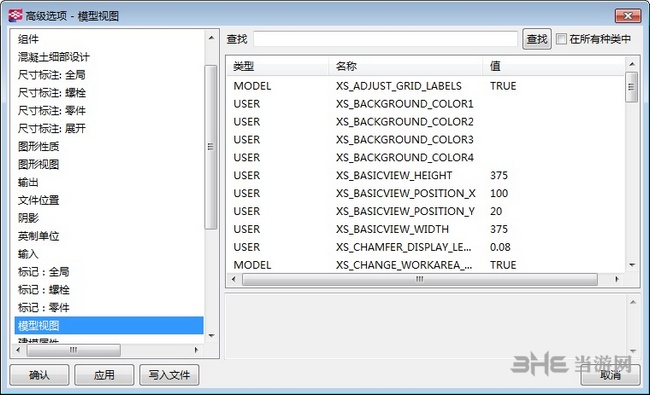Click options table's horizontal scrollbar thumb

click(x=420, y=279)
